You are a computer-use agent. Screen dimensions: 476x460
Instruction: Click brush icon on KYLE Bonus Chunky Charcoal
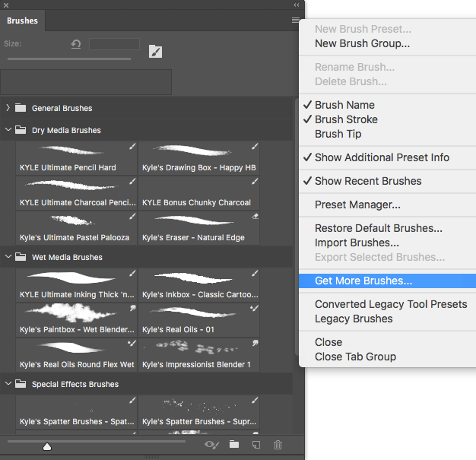point(255,182)
